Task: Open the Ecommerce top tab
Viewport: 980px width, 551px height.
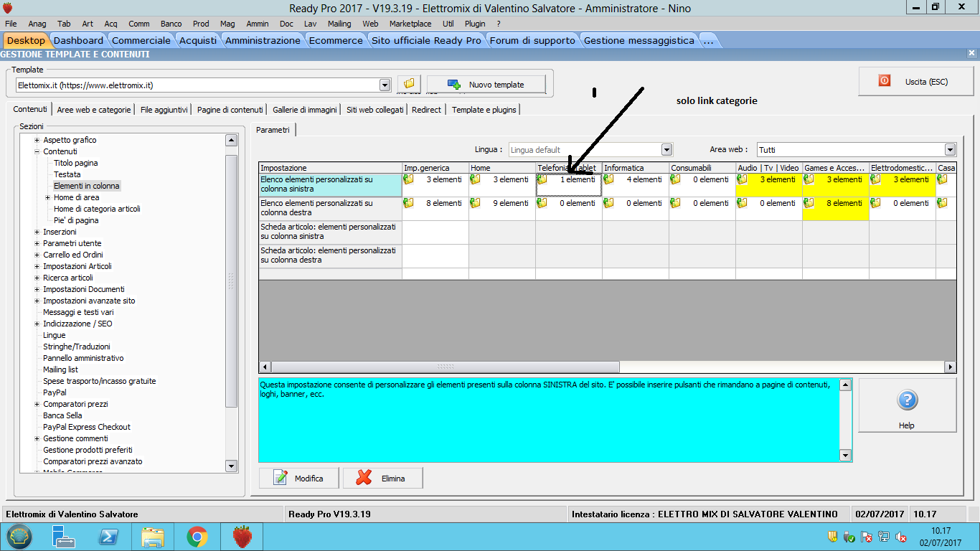Action: click(x=336, y=40)
